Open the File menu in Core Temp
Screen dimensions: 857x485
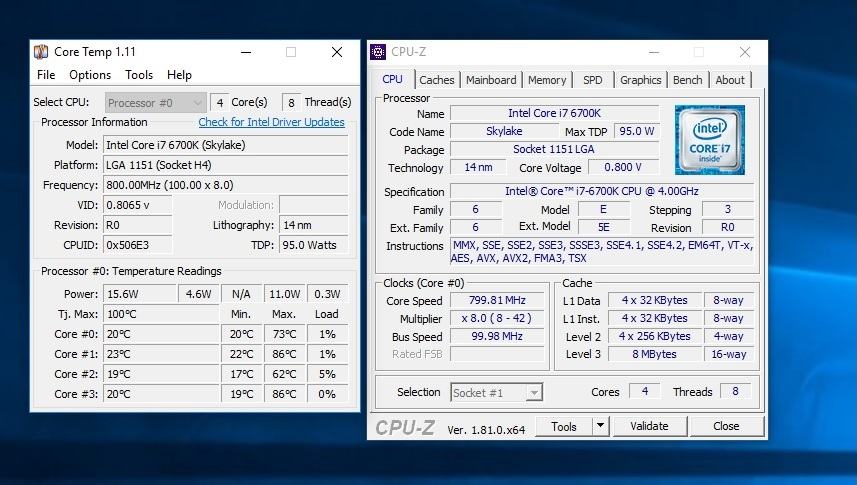[46, 75]
